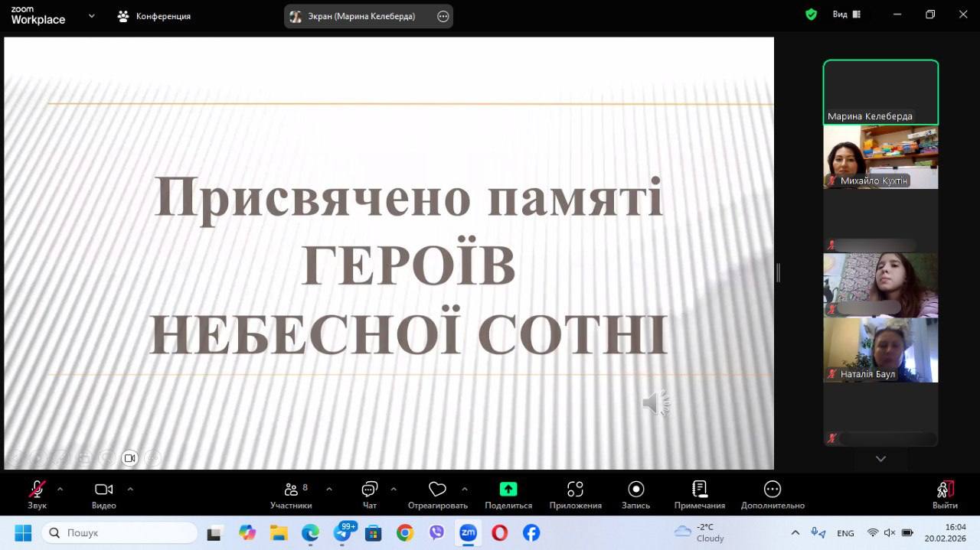Click the green Поделиться share screen icon
Screen dimensions: 980x550
point(508,490)
